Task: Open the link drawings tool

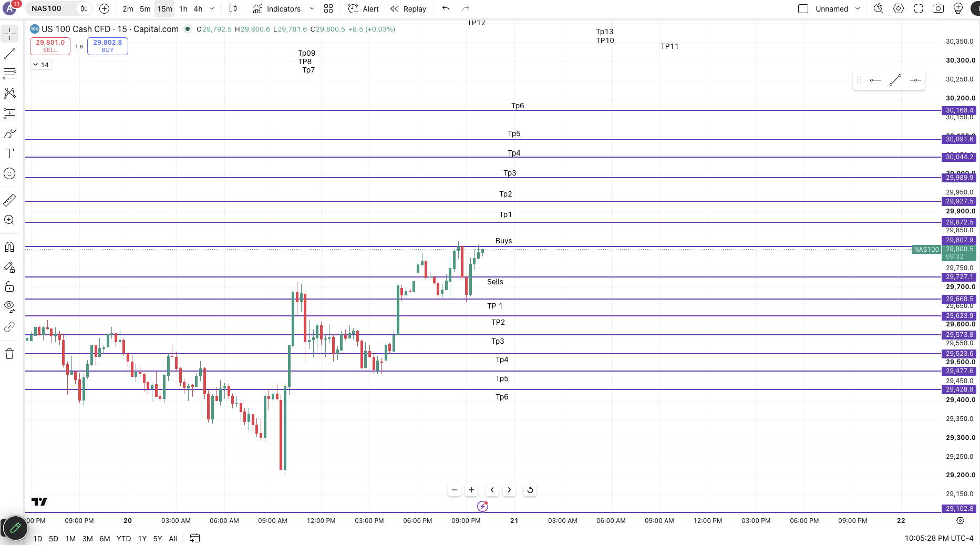Action: 9,327
